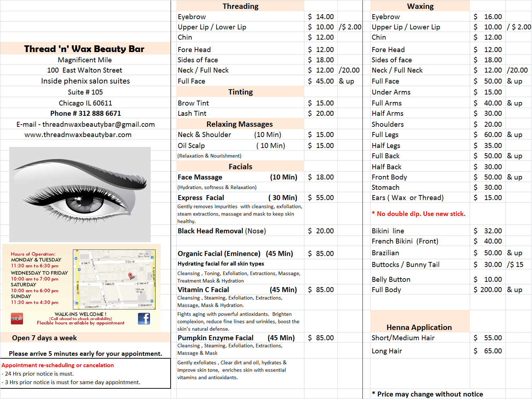Viewport: 532px width, 399px height.
Task: Select the Full Arms waxing item
Action: [x=387, y=103]
